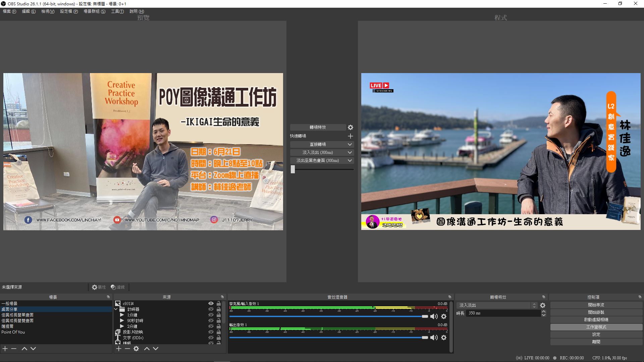Hide the c93114 source via eye icon
The width and height of the screenshot is (644, 362).
coord(211,303)
